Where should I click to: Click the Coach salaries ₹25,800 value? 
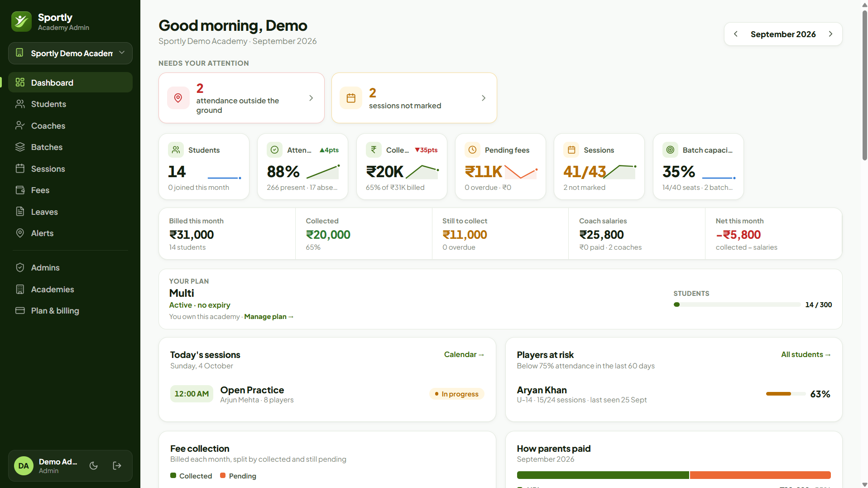pos(601,235)
